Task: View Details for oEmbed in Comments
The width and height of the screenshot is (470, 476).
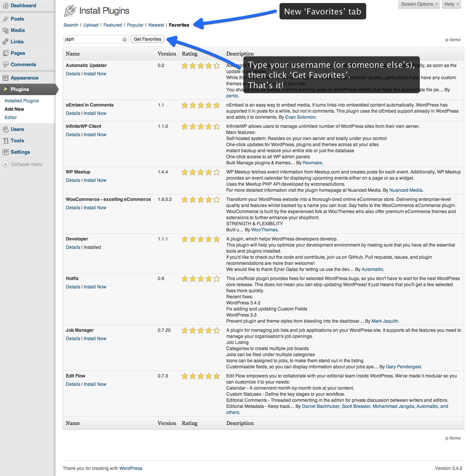Action: click(x=73, y=113)
